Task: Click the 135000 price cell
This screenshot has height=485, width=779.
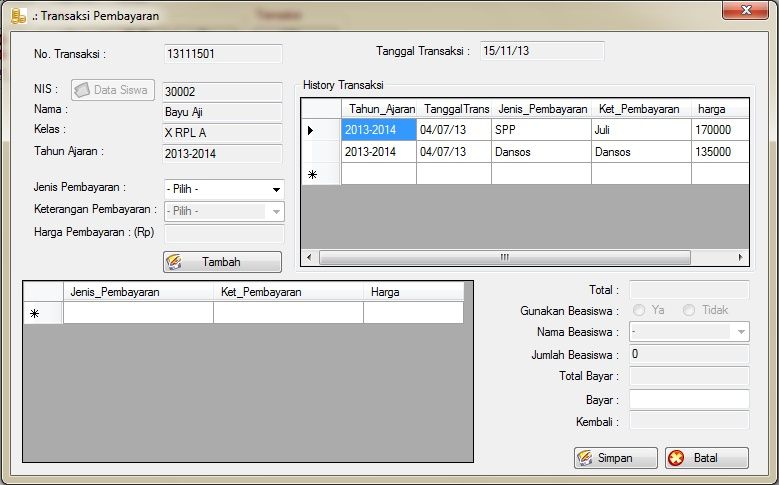Action: 720,152
